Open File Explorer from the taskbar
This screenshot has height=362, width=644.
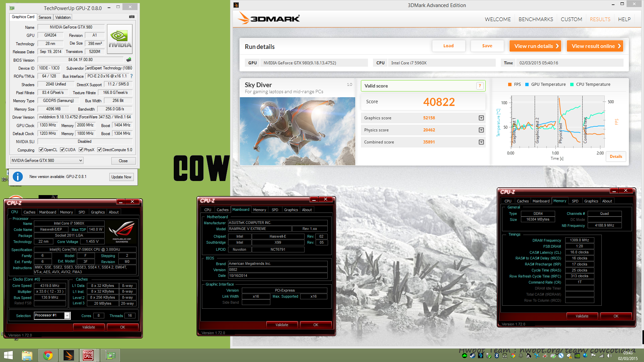27,355
